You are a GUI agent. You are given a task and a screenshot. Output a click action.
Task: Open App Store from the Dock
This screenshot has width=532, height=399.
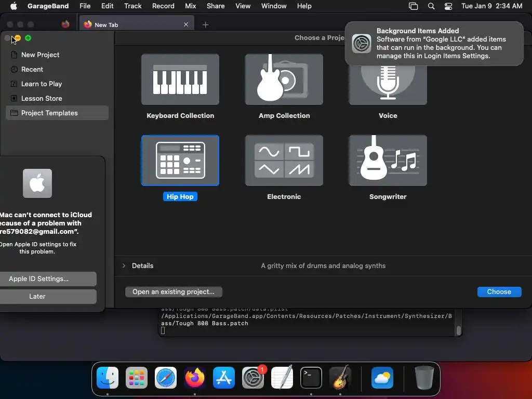click(x=224, y=378)
